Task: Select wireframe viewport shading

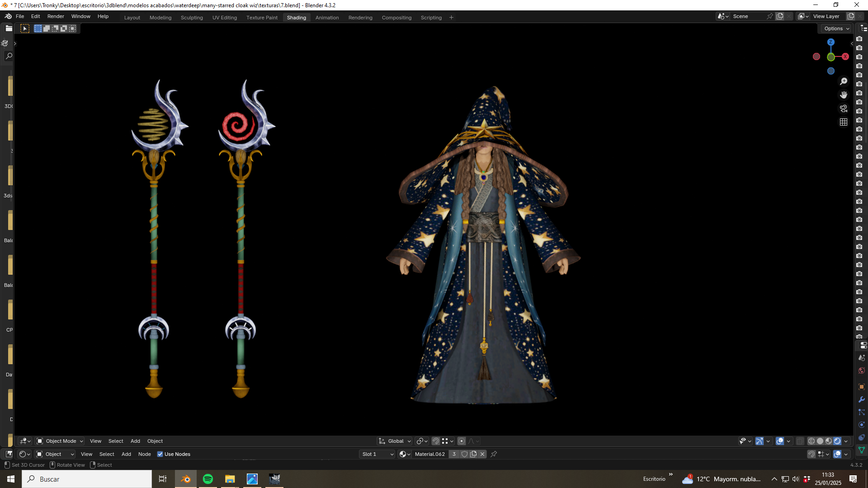Action: [x=811, y=441]
